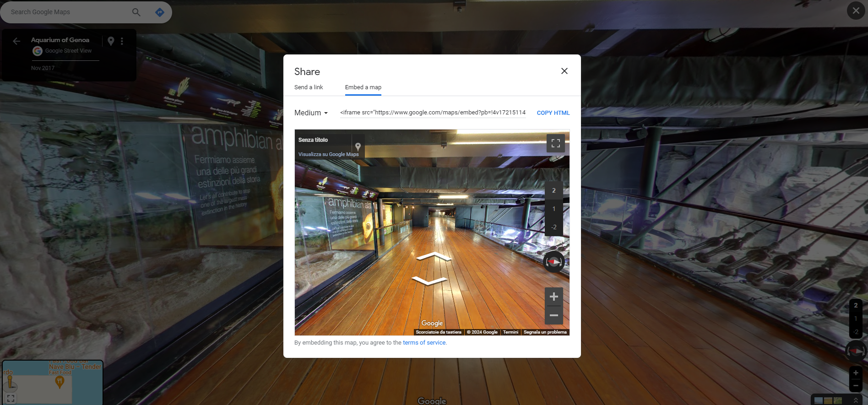Zoom out on the main Street View
The width and height of the screenshot is (868, 405).
856,386
